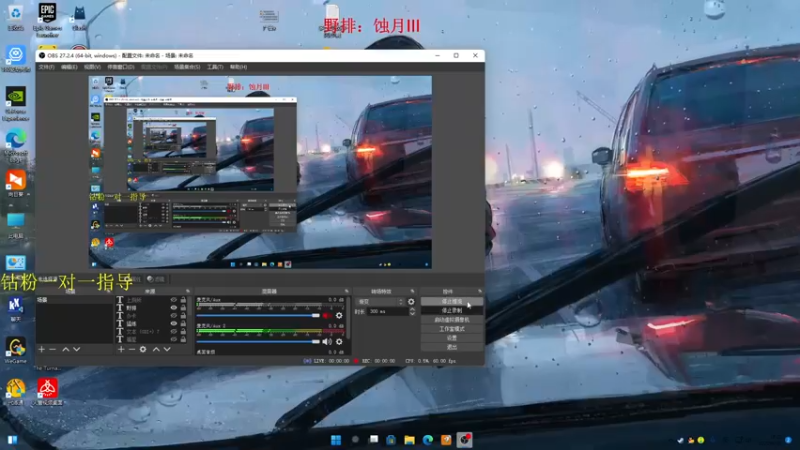Remove selected source with minus icon
Viewport: 800px width, 450px height.
(x=132, y=349)
